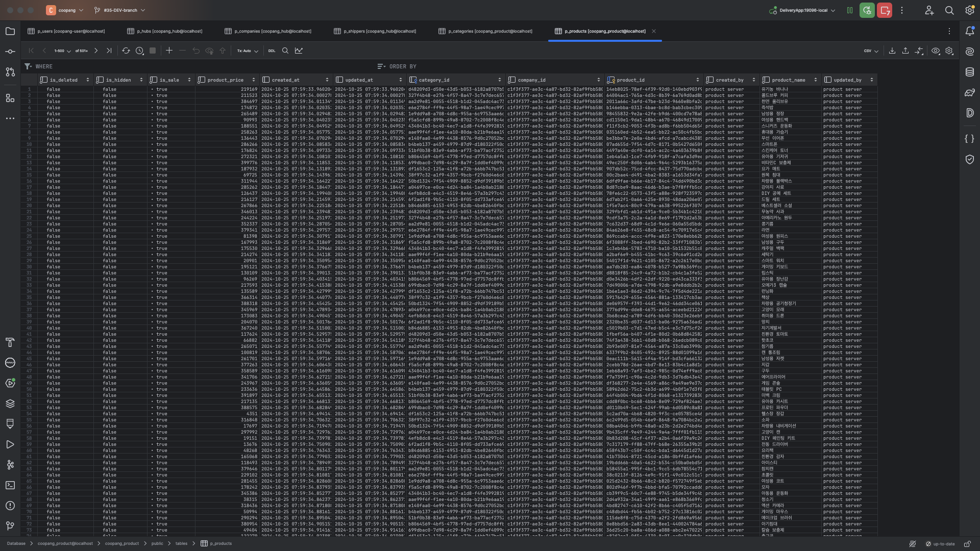Toggle read-only lock icon in status bar
Image resolution: width=980 pixels, height=551 pixels.
[967, 544]
